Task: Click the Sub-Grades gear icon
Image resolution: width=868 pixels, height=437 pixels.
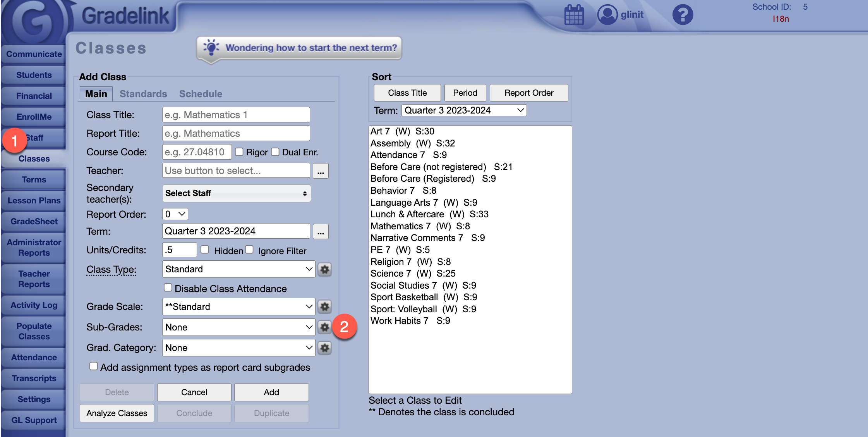Action: (x=324, y=327)
